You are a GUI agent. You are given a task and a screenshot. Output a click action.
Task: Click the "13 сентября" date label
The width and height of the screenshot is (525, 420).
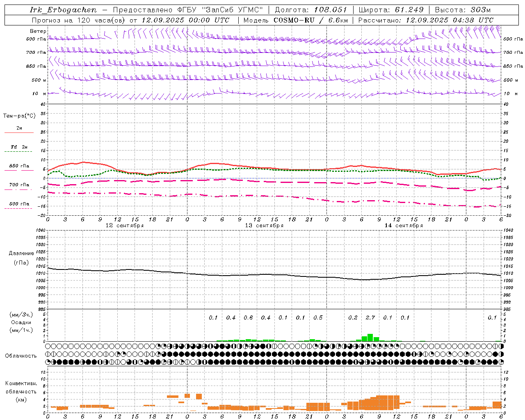tap(264, 226)
